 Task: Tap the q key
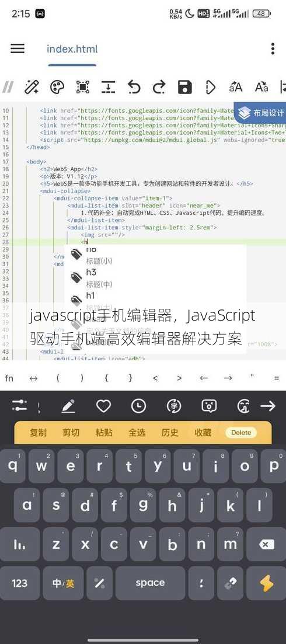click(13, 466)
